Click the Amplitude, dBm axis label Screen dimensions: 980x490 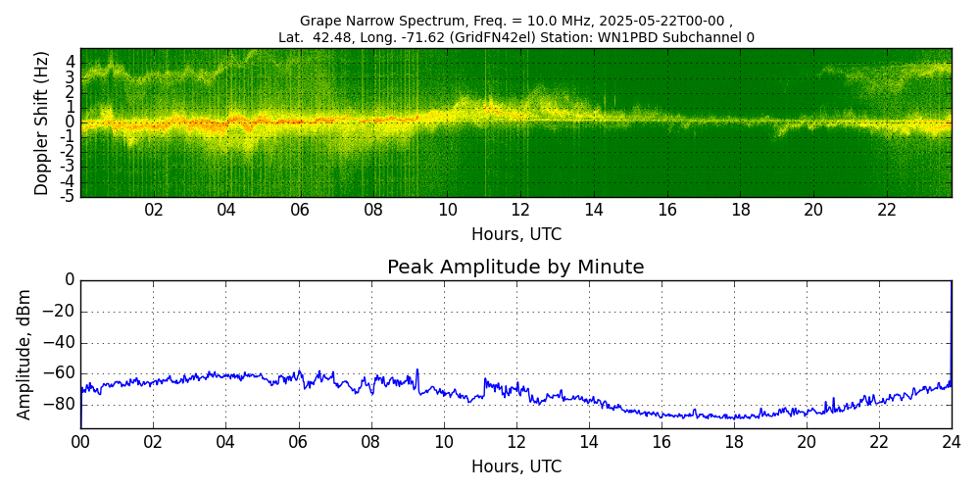coord(25,354)
